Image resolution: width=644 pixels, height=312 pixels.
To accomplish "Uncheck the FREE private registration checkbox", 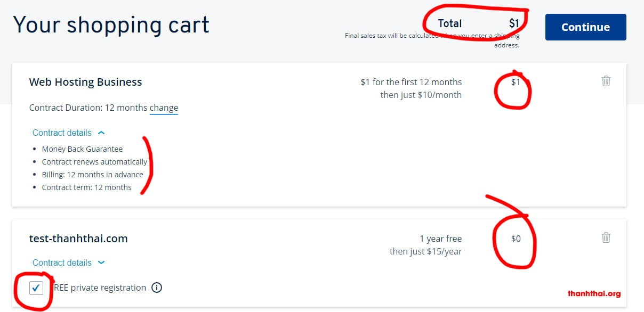I will pos(36,288).
